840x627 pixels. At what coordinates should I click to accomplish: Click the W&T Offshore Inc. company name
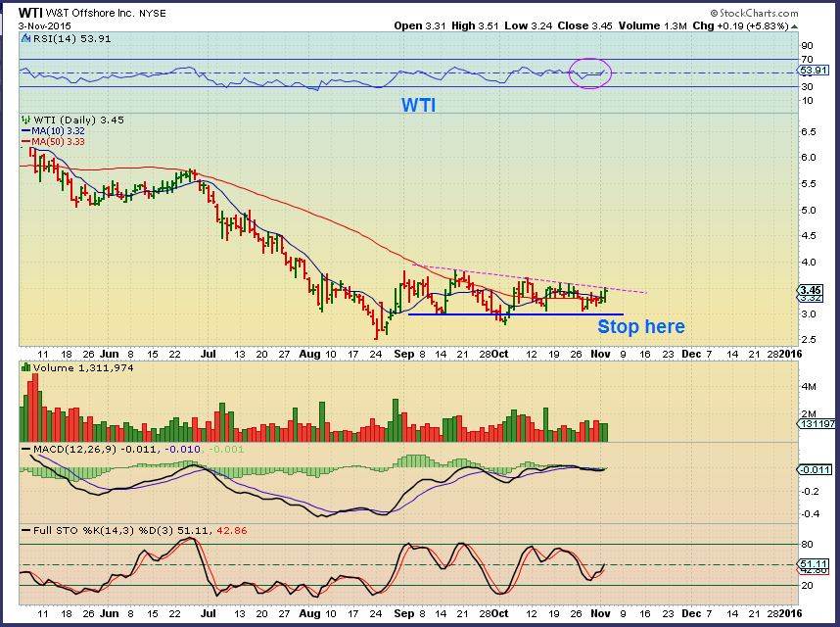click(x=92, y=14)
